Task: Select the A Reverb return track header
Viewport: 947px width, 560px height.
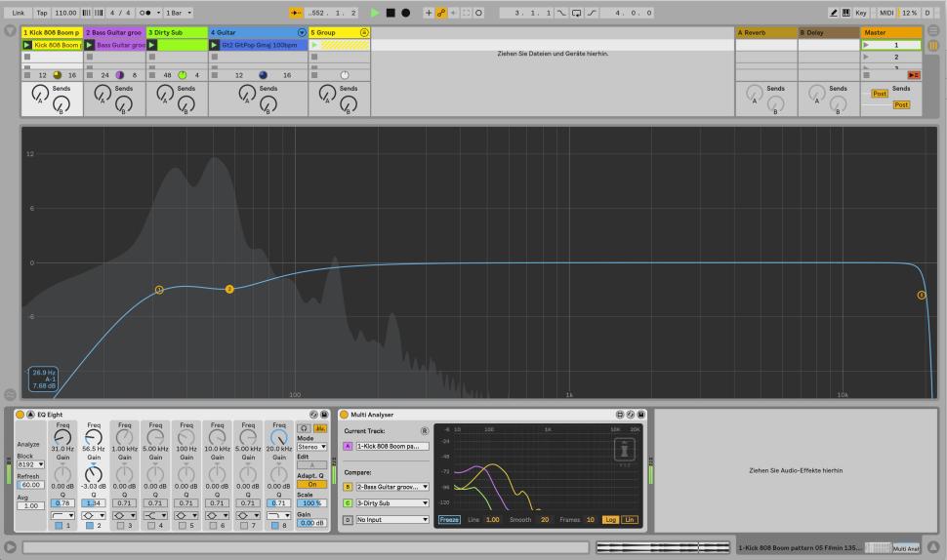Action: coord(764,32)
